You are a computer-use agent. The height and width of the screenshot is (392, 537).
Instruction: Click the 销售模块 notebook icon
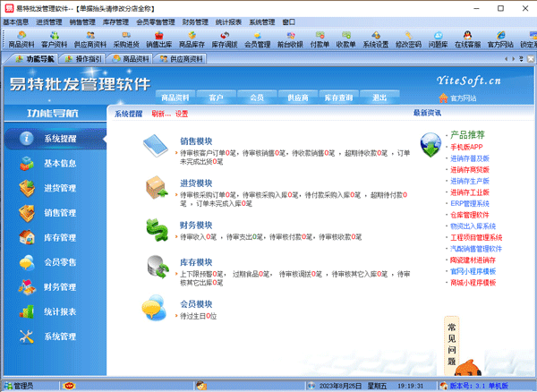pos(156,146)
